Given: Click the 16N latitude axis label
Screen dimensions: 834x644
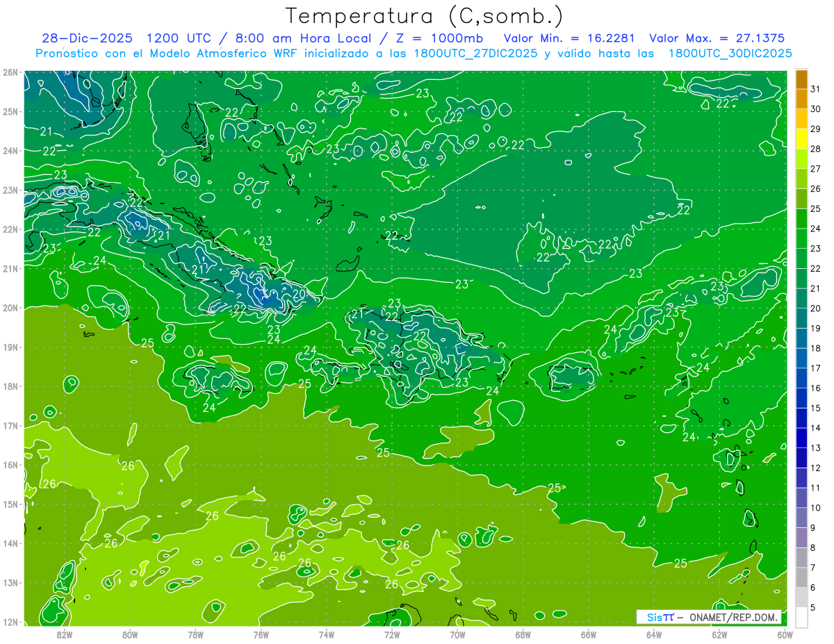Looking at the screenshot, I should [x=10, y=464].
